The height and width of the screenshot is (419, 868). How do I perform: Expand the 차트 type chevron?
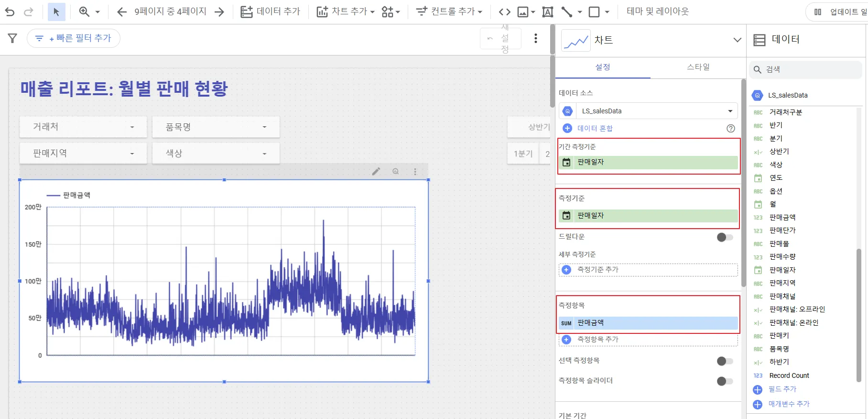737,40
